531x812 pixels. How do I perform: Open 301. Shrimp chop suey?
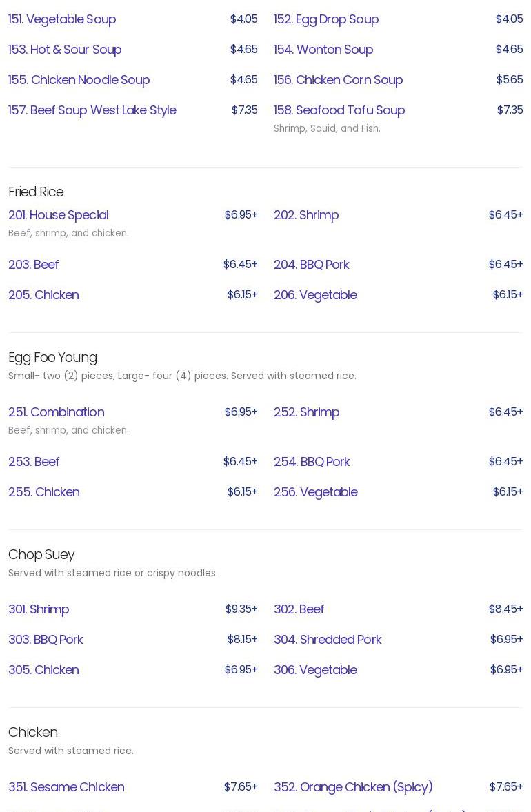(39, 609)
